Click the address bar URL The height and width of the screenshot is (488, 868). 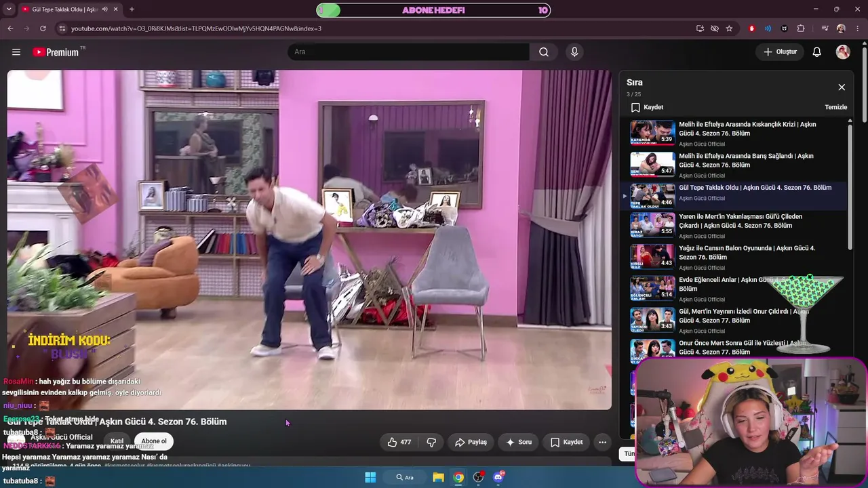click(x=197, y=28)
